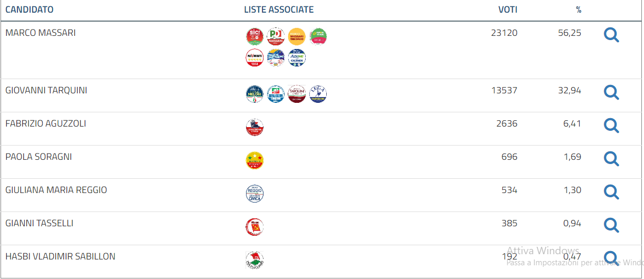Click the LISTE ASSOCIATE column header
Image resolution: width=644 pixels, height=279 pixels.
[x=279, y=10]
